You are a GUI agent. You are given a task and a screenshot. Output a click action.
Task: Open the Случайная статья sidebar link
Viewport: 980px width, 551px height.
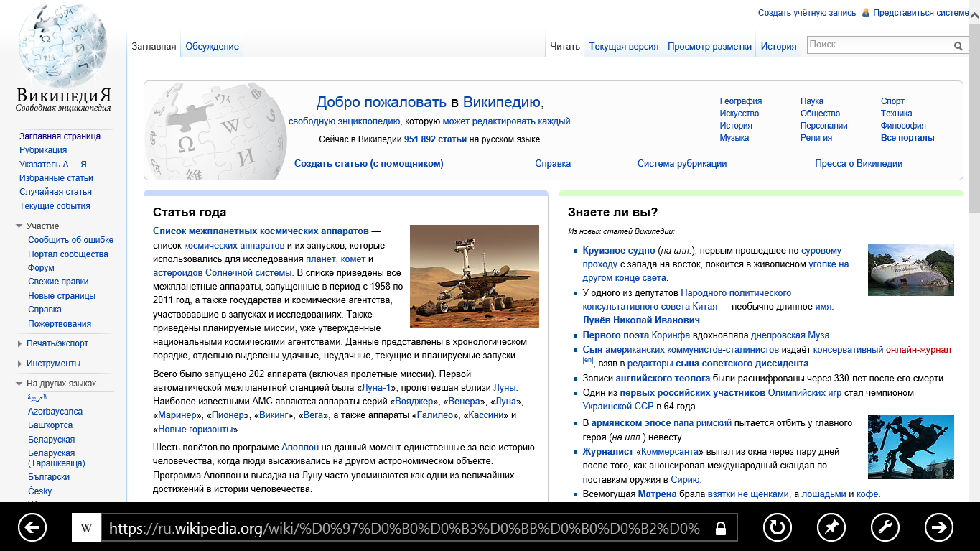click(x=55, y=192)
